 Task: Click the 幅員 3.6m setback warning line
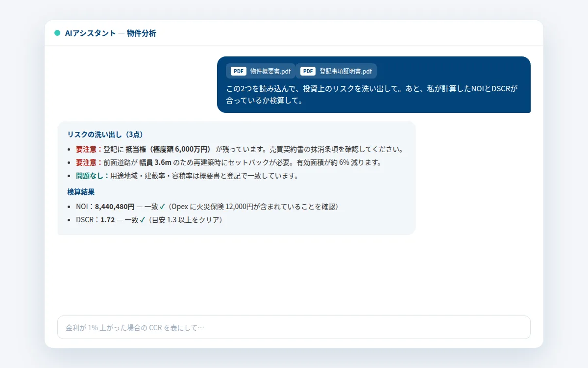coord(228,162)
